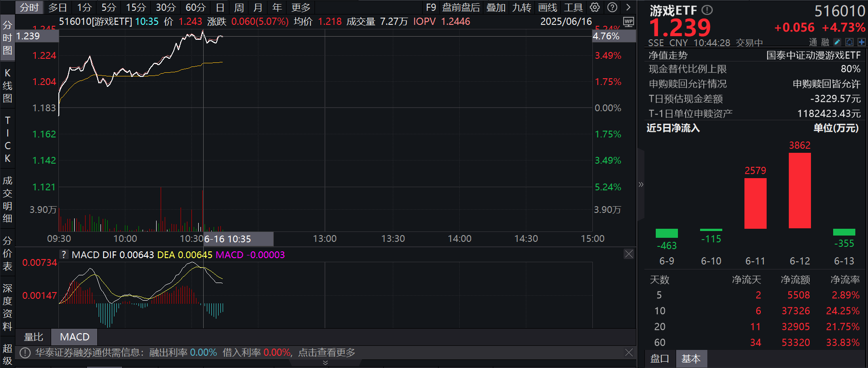Switch to 量比 indicator tab
This screenshot has width=868, height=368.
[33, 337]
